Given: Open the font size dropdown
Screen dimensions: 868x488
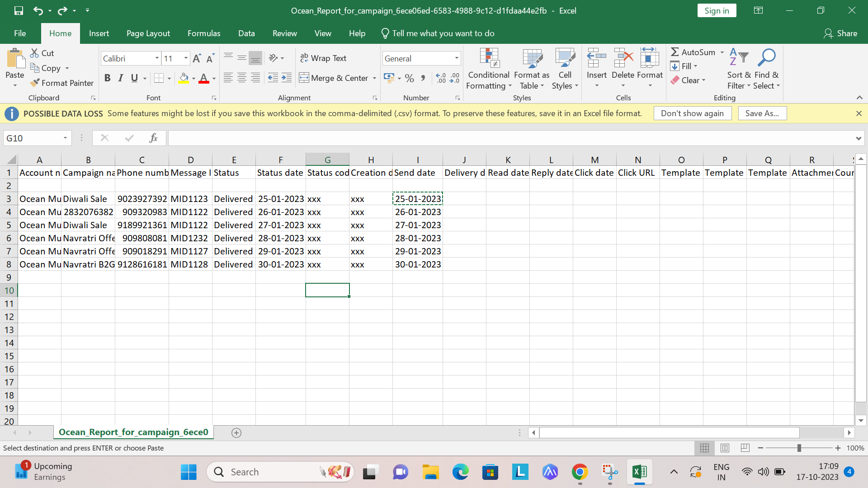Looking at the screenshot, I should pyautogui.click(x=186, y=58).
